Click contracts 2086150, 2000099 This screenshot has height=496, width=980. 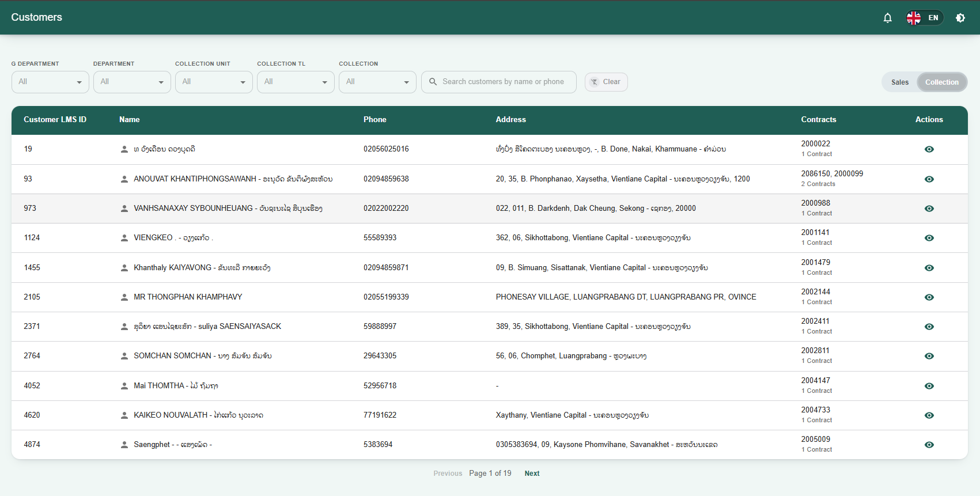click(832, 174)
